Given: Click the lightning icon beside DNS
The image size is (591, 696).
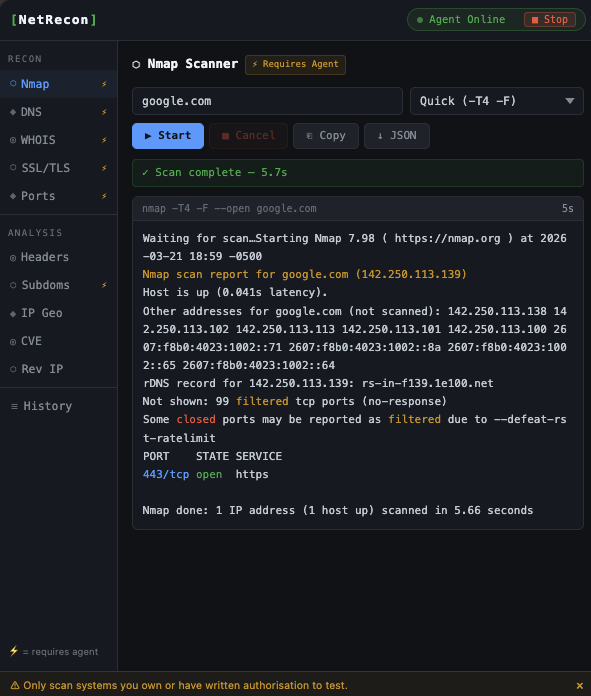Looking at the screenshot, I should click(x=104, y=112).
